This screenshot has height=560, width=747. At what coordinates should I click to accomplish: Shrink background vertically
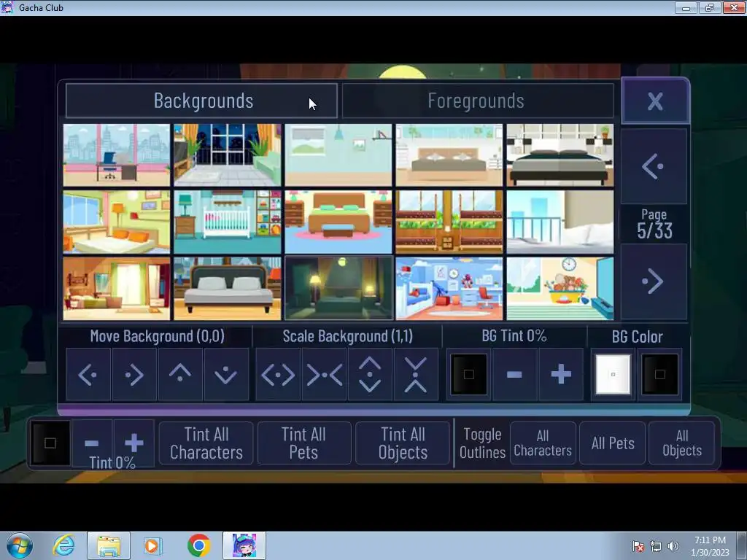(x=416, y=375)
